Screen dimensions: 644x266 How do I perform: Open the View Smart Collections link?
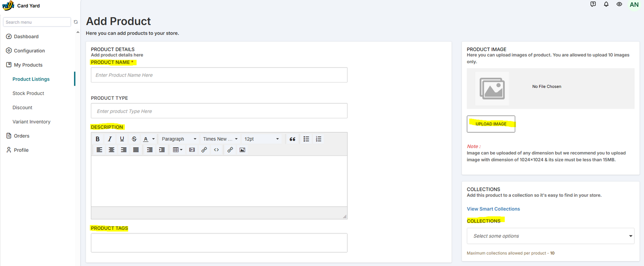493,209
